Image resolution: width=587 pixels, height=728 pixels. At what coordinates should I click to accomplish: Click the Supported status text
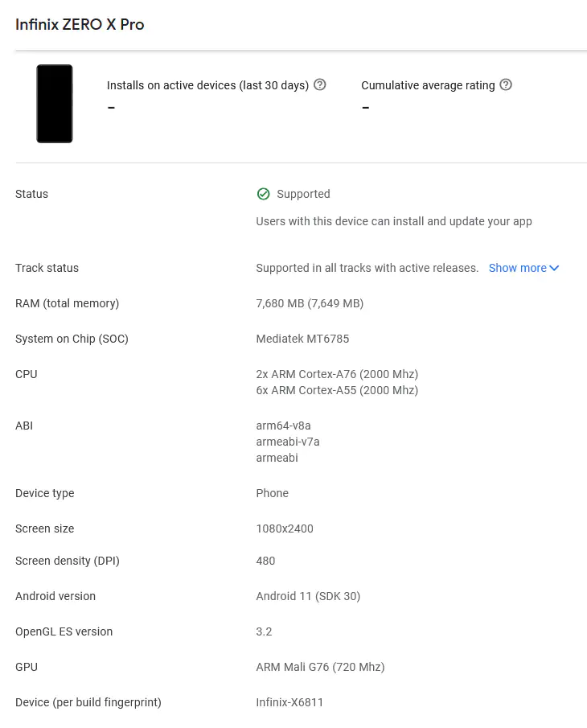[303, 194]
